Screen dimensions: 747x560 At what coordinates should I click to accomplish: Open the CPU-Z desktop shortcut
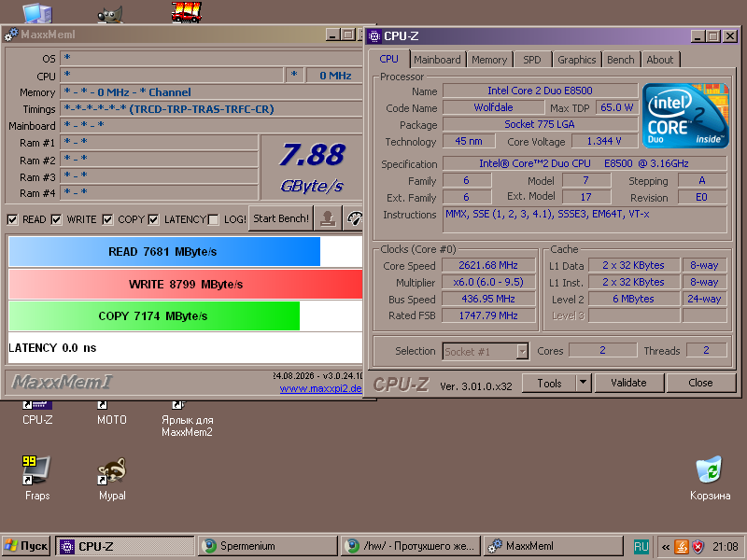click(x=37, y=413)
